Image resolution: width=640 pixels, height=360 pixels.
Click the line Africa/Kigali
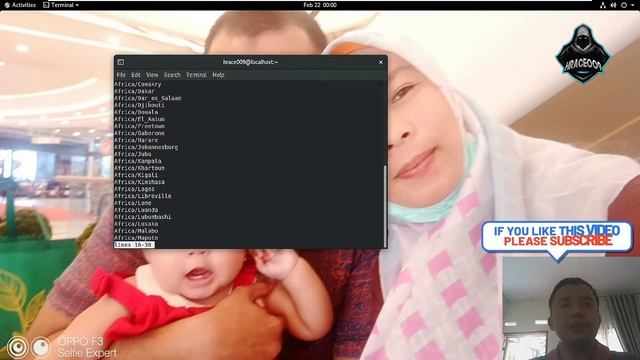pos(136,175)
